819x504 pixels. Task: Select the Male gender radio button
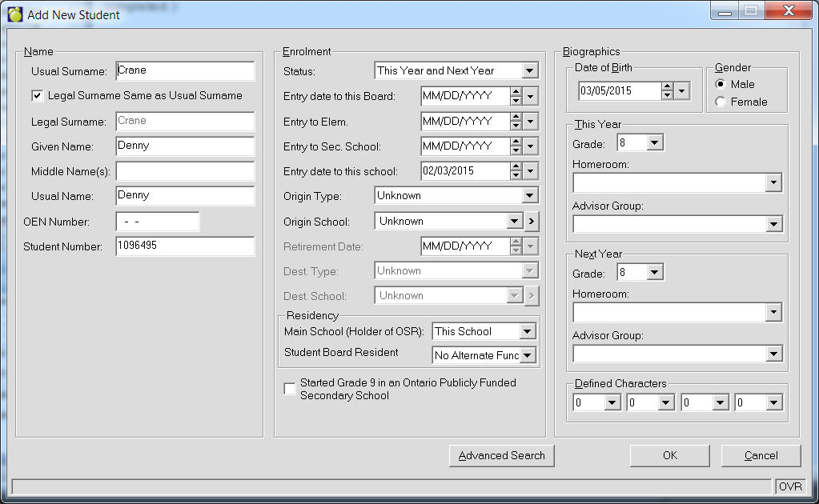721,85
